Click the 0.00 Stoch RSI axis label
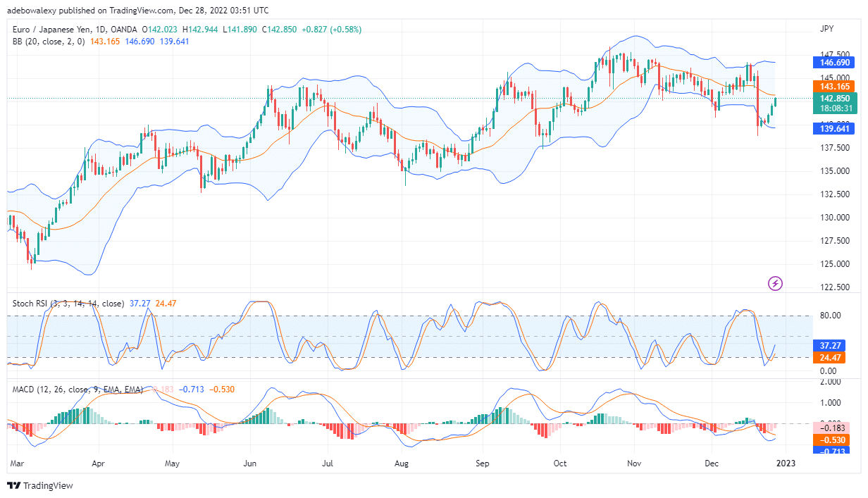This screenshot has width=868, height=498. (x=829, y=371)
